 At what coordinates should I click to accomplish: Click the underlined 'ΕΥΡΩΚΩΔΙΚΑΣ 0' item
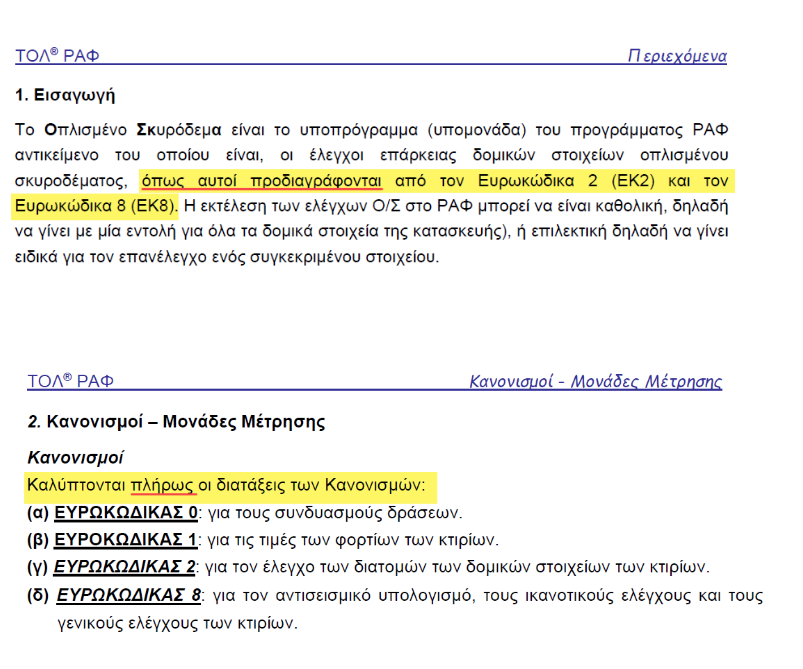point(126,512)
